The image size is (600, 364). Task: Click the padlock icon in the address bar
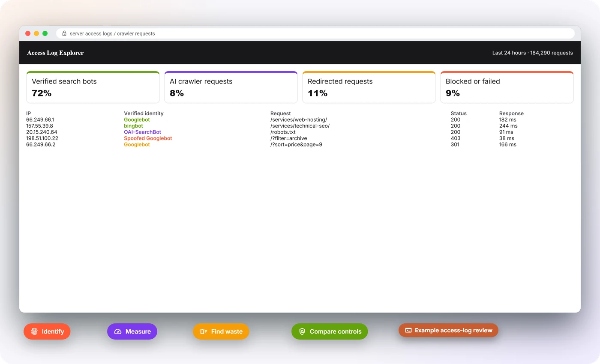[x=64, y=33]
